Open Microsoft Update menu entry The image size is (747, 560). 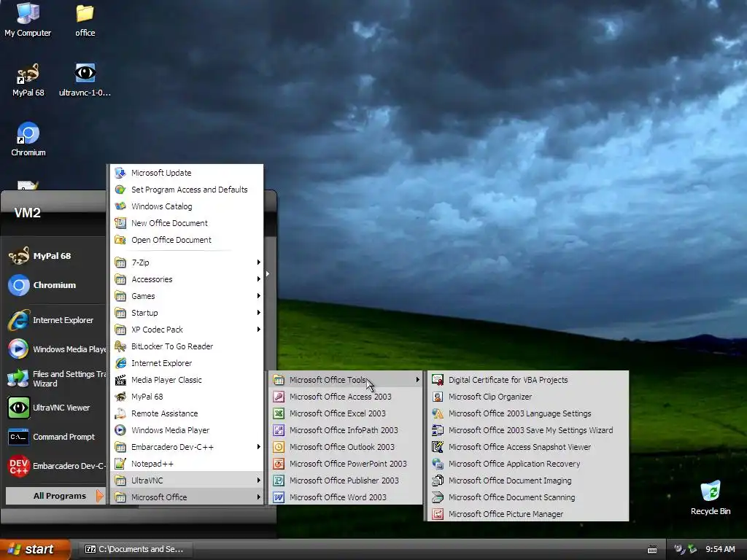pyautogui.click(x=187, y=172)
